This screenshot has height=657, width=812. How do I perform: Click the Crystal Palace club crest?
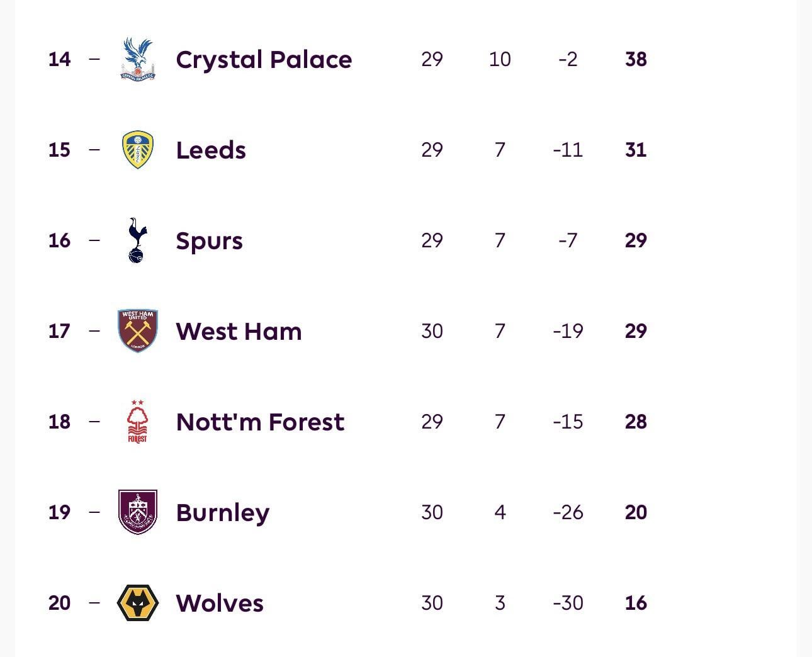coord(138,59)
